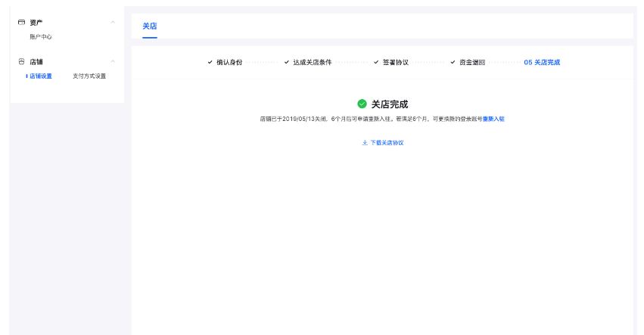The height and width of the screenshot is (335, 644).
Task: Click the checkmark next to 达成关店条件
Action: click(287, 62)
